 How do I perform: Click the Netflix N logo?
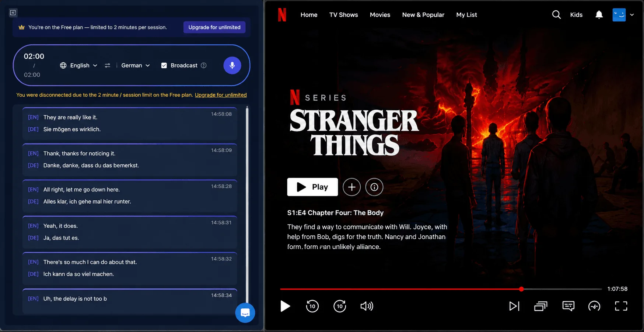[x=282, y=15]
